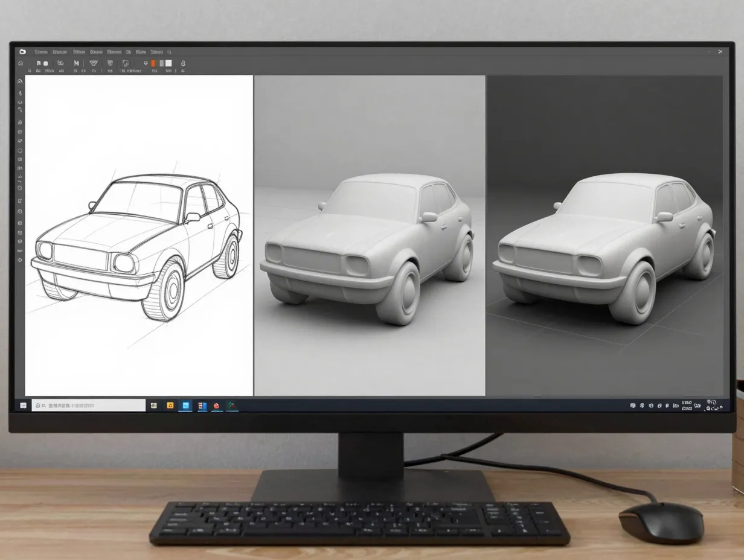Click the flask-shaped icon ending the toolbar
This screenshot has height=560, width=744.
pyautogui.click(x=182, y=63)
